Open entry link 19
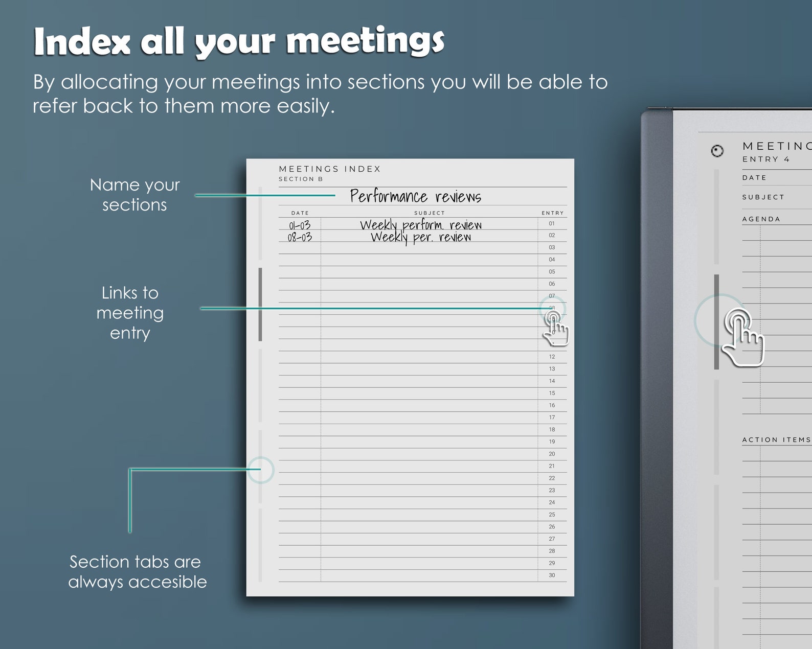The width and height of the screenshot is (812, 649). point(552,442)
